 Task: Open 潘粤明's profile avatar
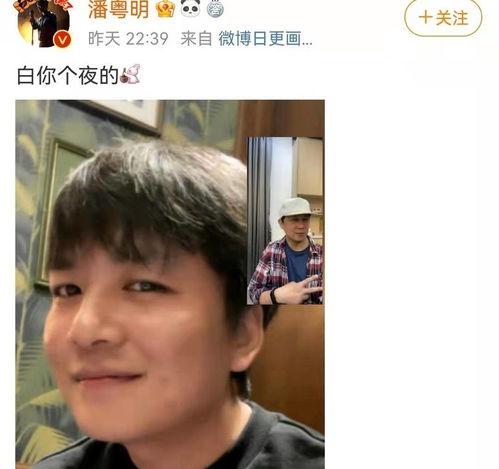click(x=44, y=22)
